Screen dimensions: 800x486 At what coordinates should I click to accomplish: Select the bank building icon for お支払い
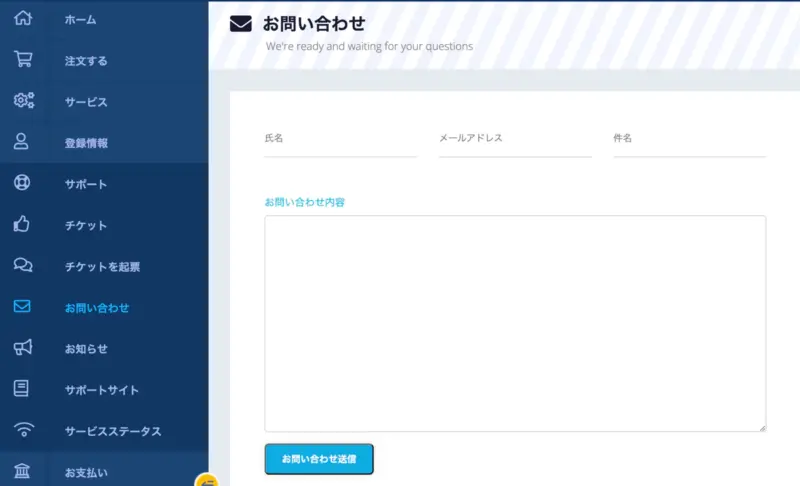(22, 472)
